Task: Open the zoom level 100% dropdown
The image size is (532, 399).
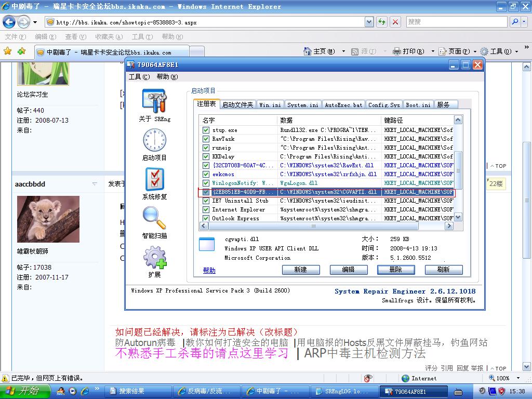Action: (518, 378)
